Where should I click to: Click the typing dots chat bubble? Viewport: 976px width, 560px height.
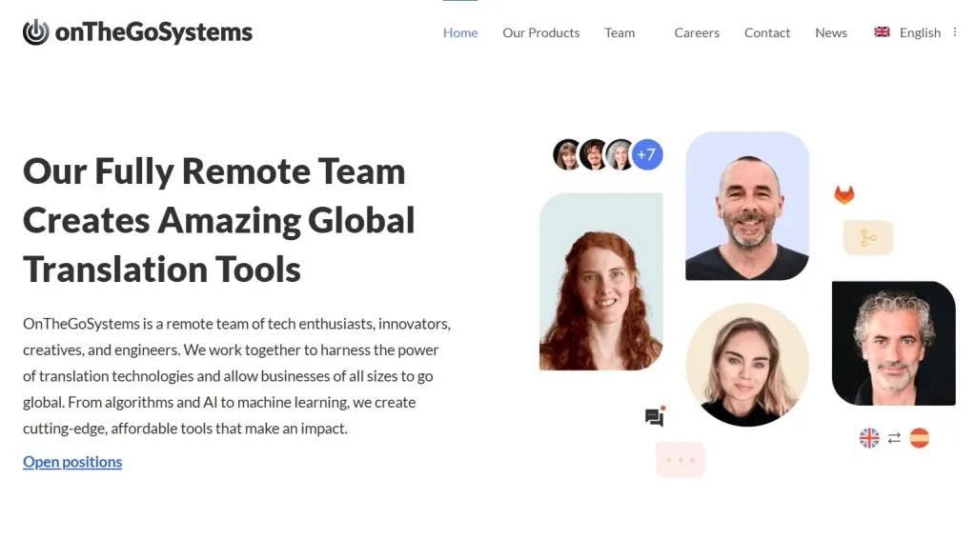click(681, 460)
